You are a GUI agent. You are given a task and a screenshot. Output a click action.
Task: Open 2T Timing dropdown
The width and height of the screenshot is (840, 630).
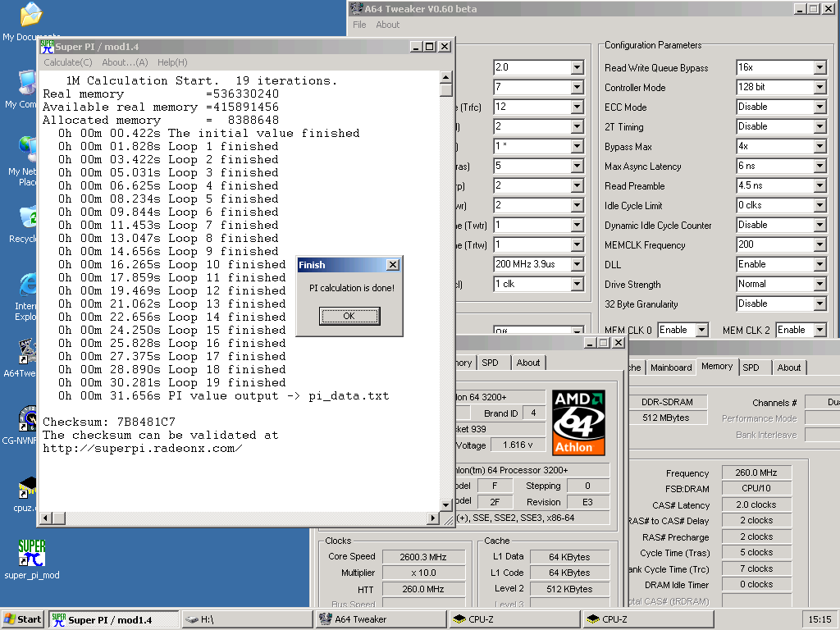(x=819, y=127)
